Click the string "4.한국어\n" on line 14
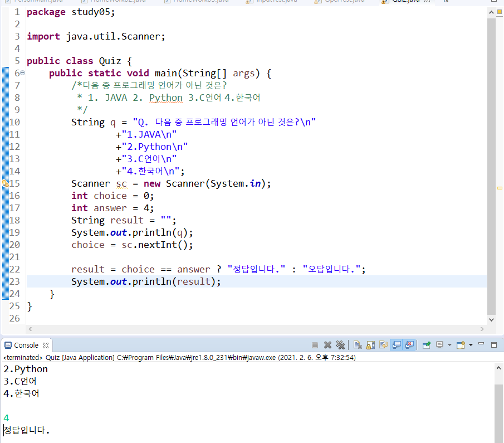This screenshot has height=443, width=504. 151,171
